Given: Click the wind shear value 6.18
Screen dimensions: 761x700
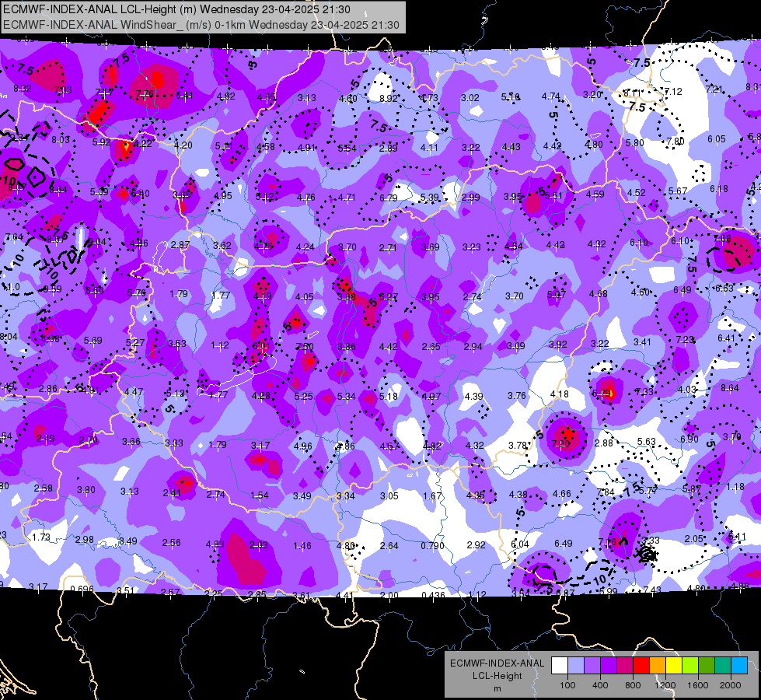Looking at the screenshot, I should click(x=719, y=188).
